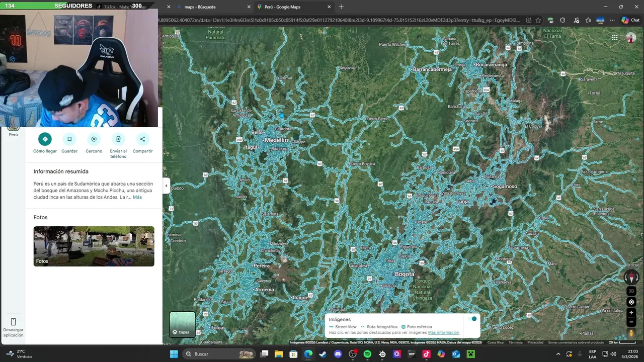Image resolution: width=644 pixels, height=362 pixels.
Task: Select the Bucaramanga label on map
Action: point(491,65)
